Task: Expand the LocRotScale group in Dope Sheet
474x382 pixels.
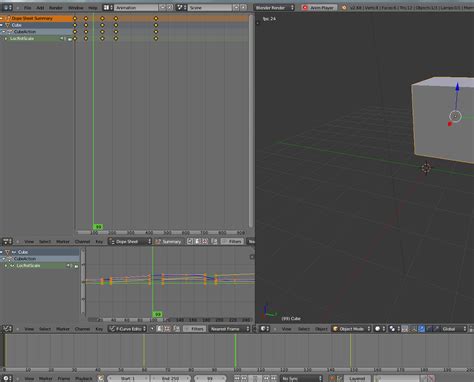Action: (x=6, y=38)
